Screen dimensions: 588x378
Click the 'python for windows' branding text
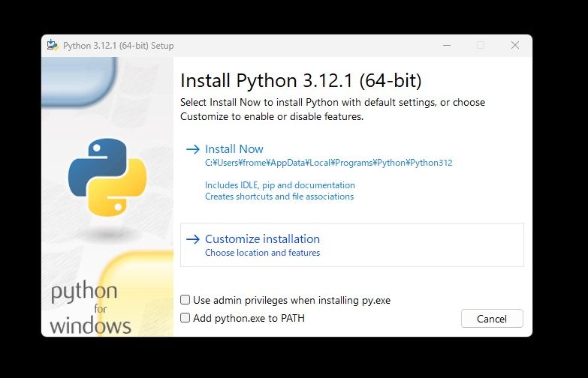coord(87,307)
